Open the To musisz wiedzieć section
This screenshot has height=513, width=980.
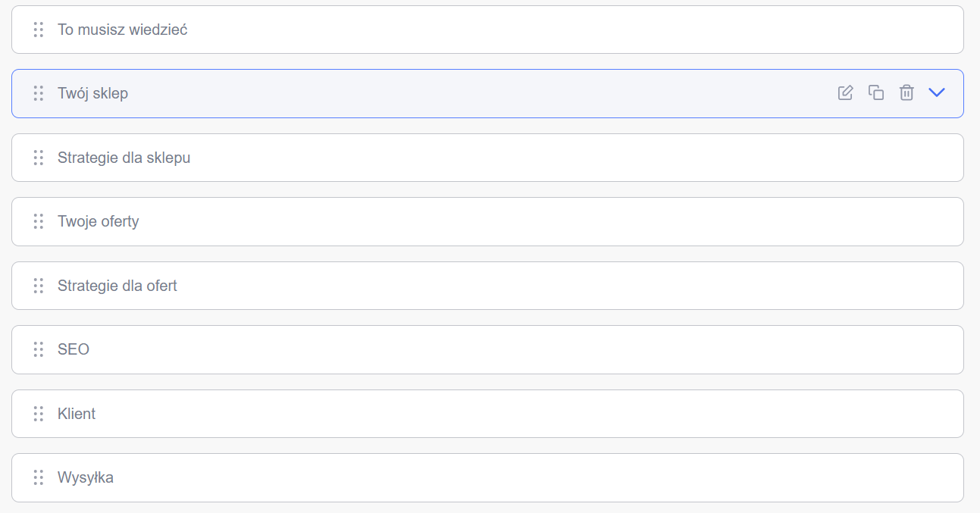click(123, 30)
